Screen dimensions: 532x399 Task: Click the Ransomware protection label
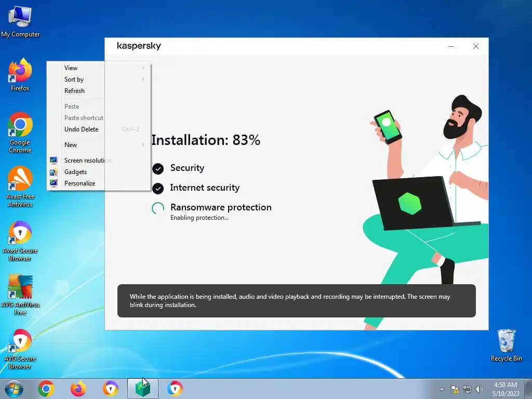(221, 207)
